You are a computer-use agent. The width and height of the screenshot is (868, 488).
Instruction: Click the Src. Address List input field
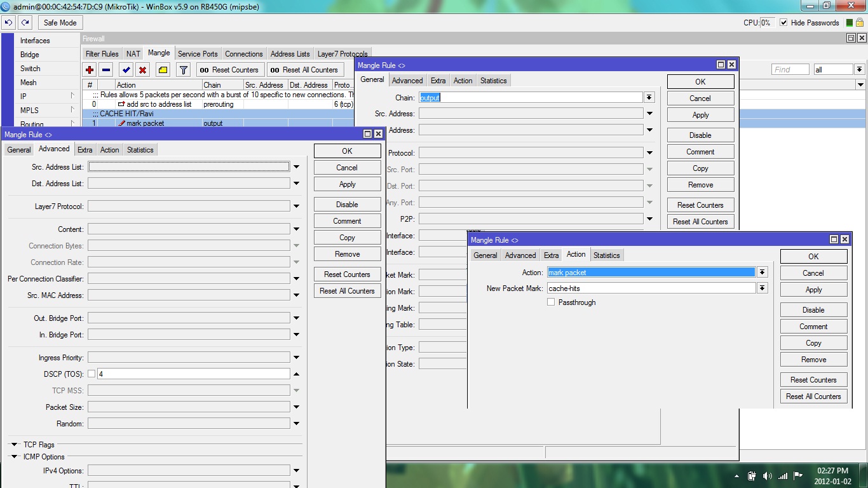pyautogui.click(x=189, y=167)
